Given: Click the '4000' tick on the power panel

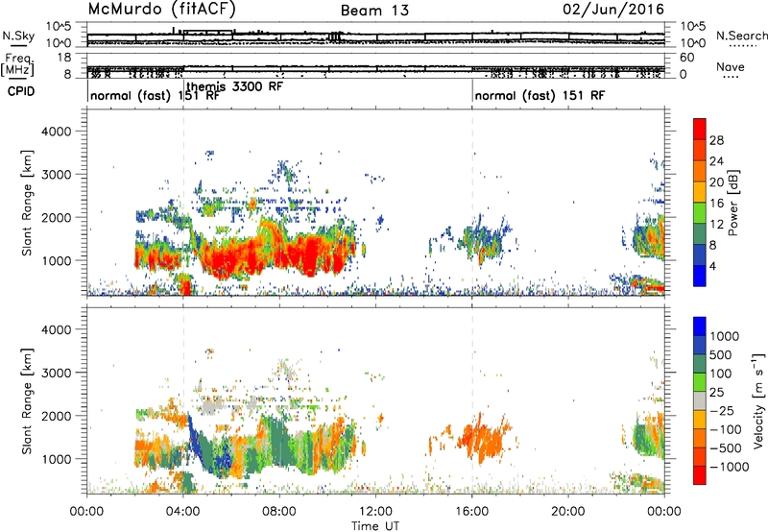Looking at the screenshot, I should 56,132.
